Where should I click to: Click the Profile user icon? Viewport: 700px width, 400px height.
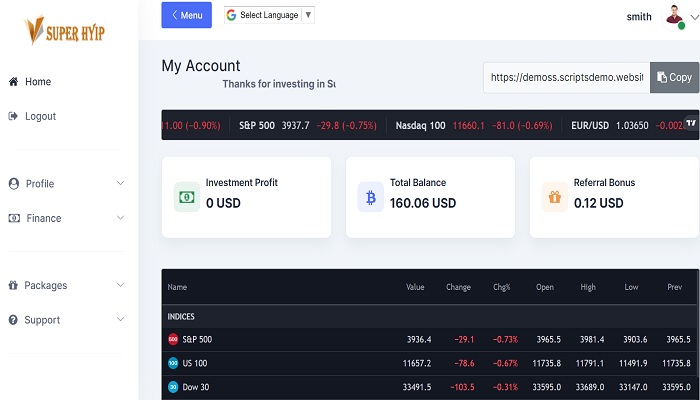pos(14,183)
